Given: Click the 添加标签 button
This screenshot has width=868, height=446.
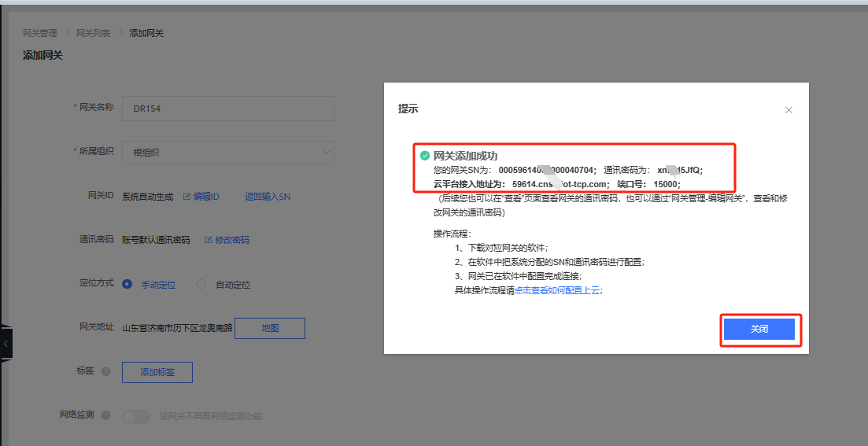Looking at the screenshot, I should (x=157, y=372).
